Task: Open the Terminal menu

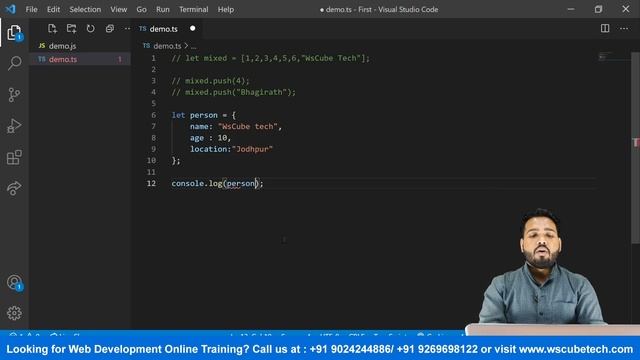Action: pos(193,9)
